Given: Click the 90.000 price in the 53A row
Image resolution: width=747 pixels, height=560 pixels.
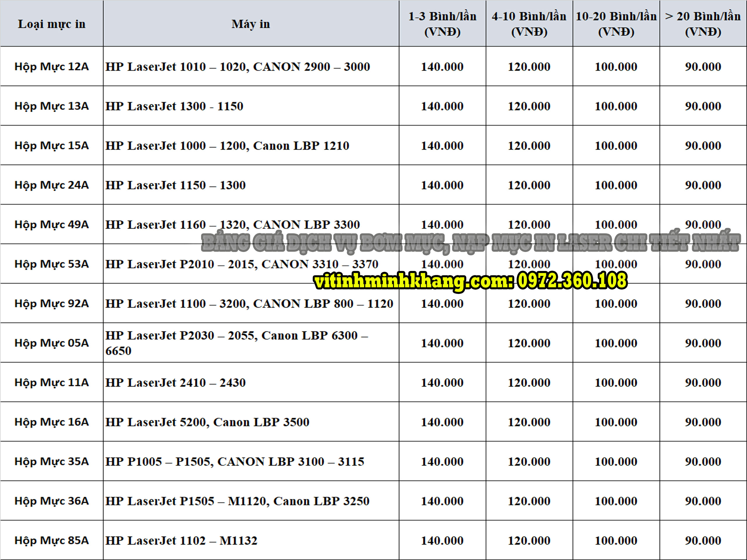Looking at the screenshot, I should 703,264.
